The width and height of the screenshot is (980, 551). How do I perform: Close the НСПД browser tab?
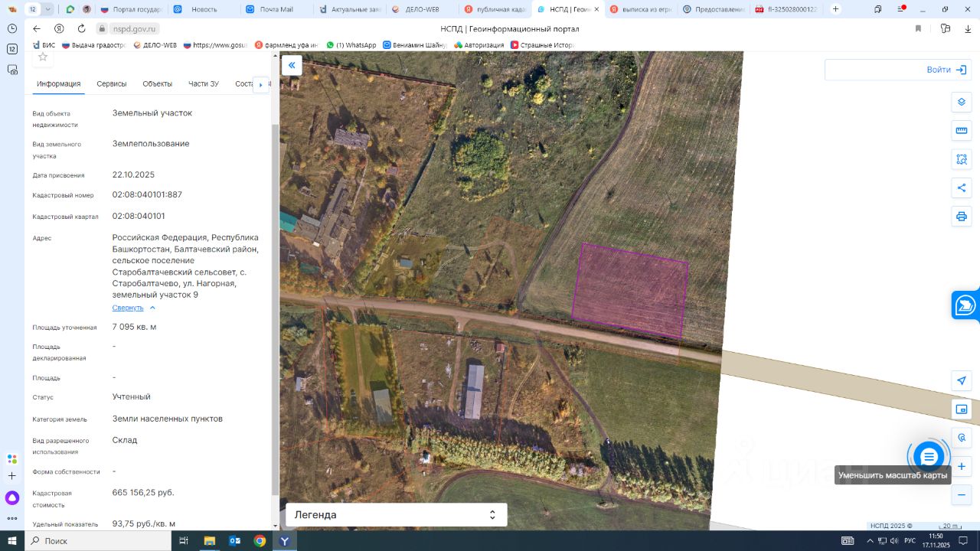(595, 9)
